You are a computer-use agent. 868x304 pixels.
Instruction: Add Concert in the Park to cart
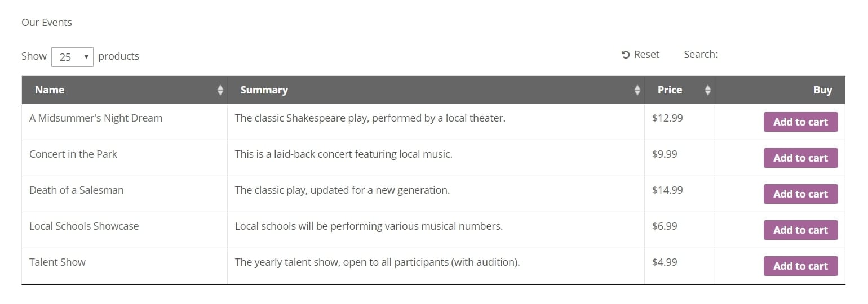click(800, 158)
